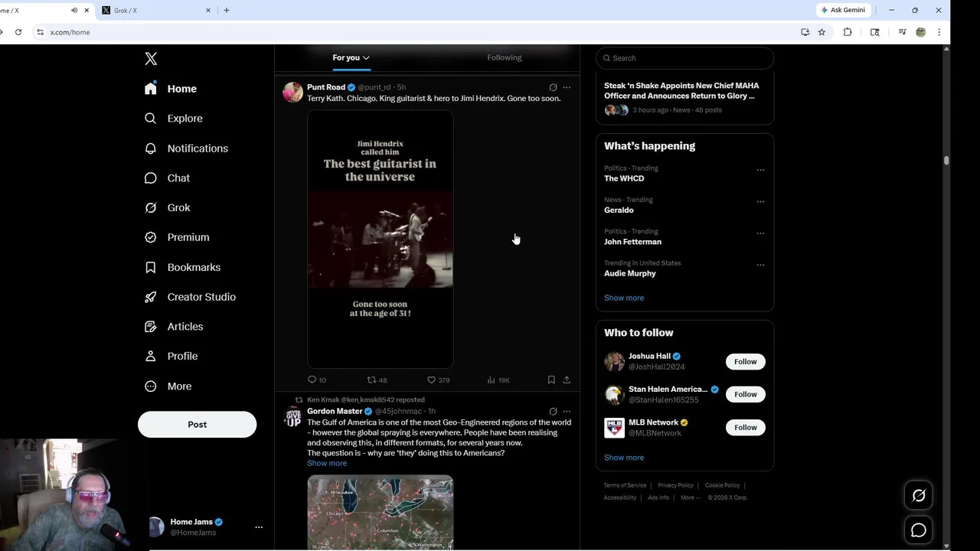Click the page vertical scrollbar thumb
This screenshot has height=551, width=980.
[946, 160]
